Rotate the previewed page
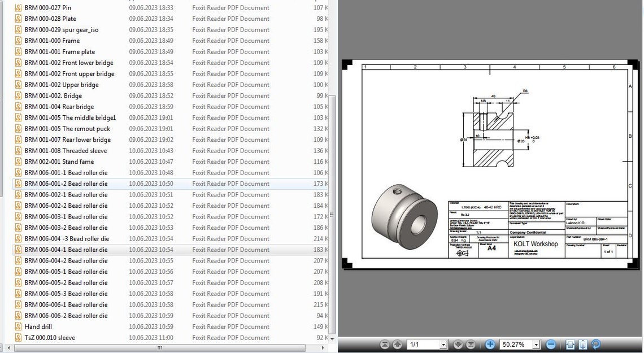Viewport: 644px width, 353px height. [x=596, y=345]
